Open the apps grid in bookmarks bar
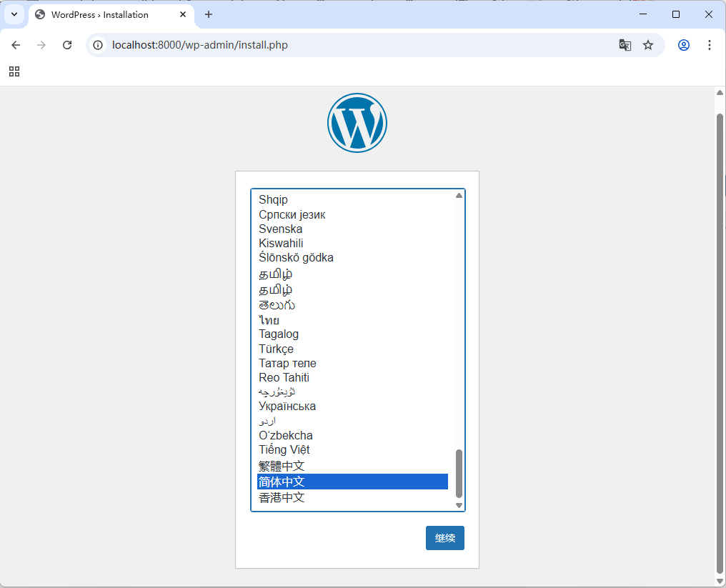The height and width of the screenshot is (588, 726). (14, 71)
